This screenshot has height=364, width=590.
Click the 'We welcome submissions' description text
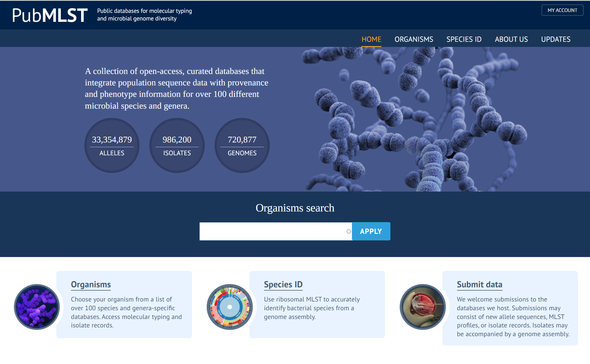click(x=513, y=317)
